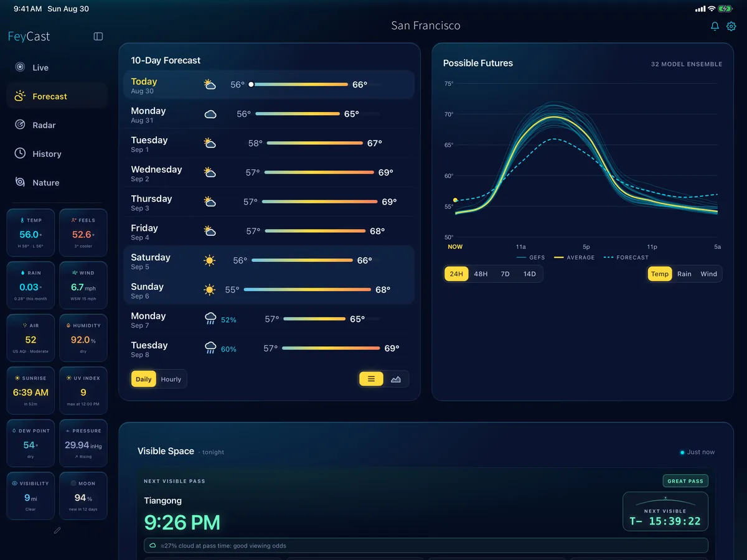747x560 pixels.
Task: Open the Temp tile
Action: (x=31, y=233)
